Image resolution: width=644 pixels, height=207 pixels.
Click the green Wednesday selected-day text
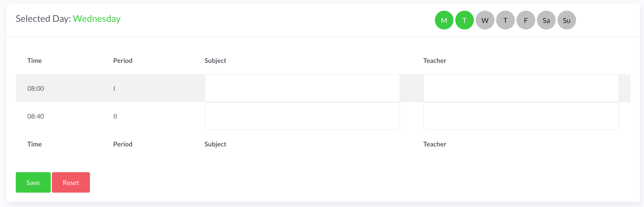[97, 19]
